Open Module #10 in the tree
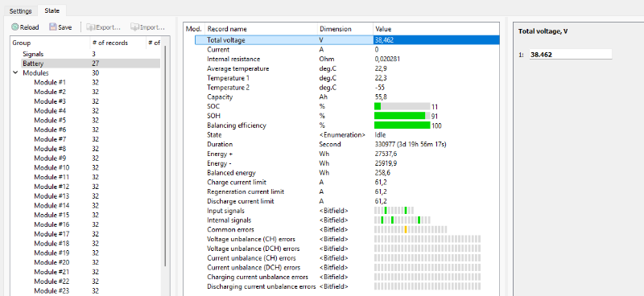644x296 pixels. coord(52,167)
